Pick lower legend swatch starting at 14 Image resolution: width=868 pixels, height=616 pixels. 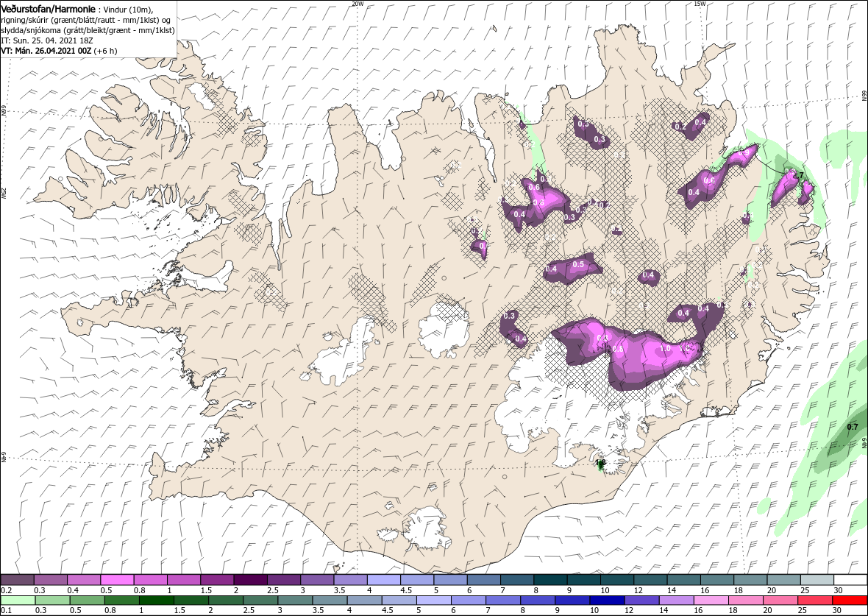coord(677,601)
